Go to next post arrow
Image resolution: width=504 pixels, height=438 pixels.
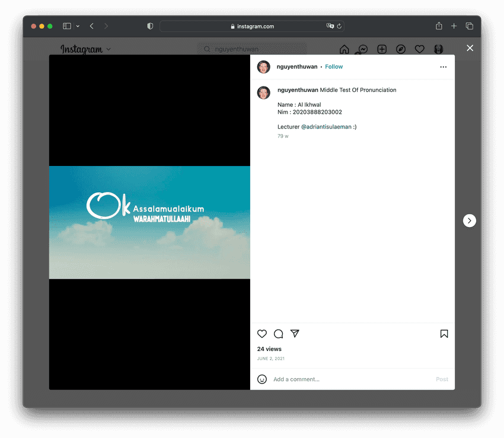[x=469, y=220]
